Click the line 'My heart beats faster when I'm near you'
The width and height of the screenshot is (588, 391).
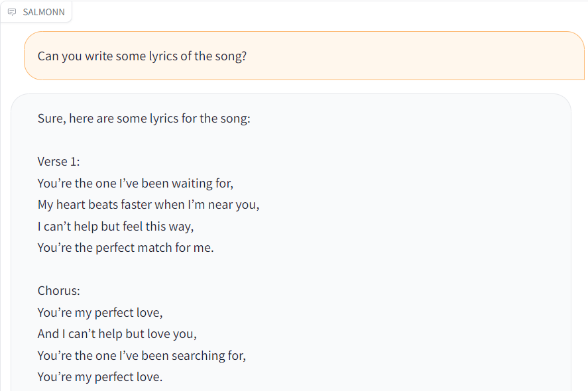(148, 205)
